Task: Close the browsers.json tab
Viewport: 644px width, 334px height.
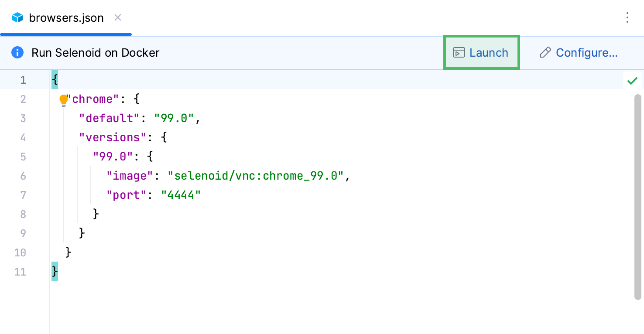Action: click(117, 18)
